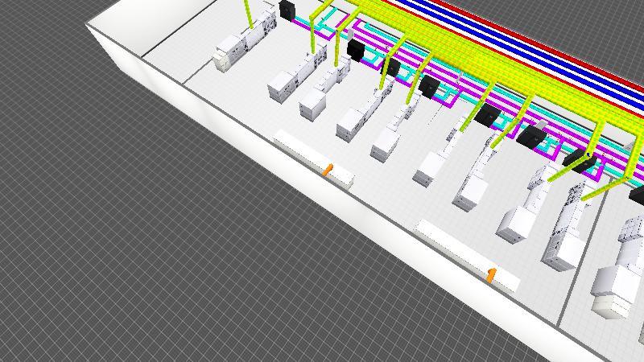Click the orange marker on the upper white bench
Image resolution: width=644 pixels, height=362 pixels.
point(327,170)
